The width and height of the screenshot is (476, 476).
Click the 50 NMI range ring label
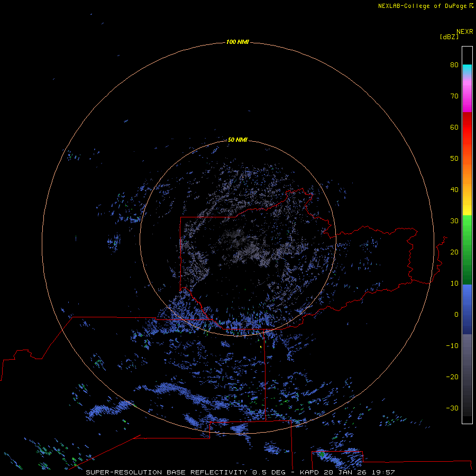(237, 140)
